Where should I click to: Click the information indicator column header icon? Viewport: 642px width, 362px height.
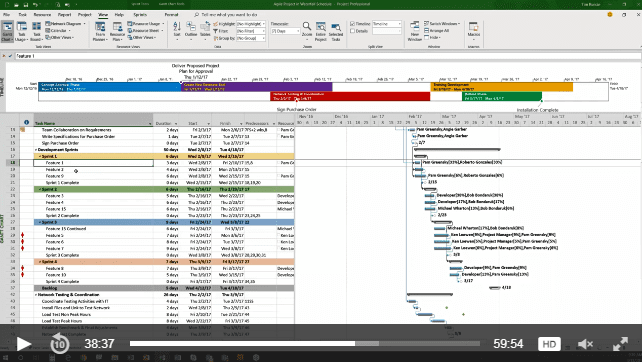(26, 122)
